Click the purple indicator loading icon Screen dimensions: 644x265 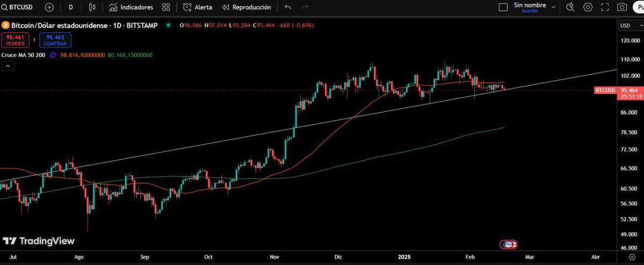click(53, 55)
